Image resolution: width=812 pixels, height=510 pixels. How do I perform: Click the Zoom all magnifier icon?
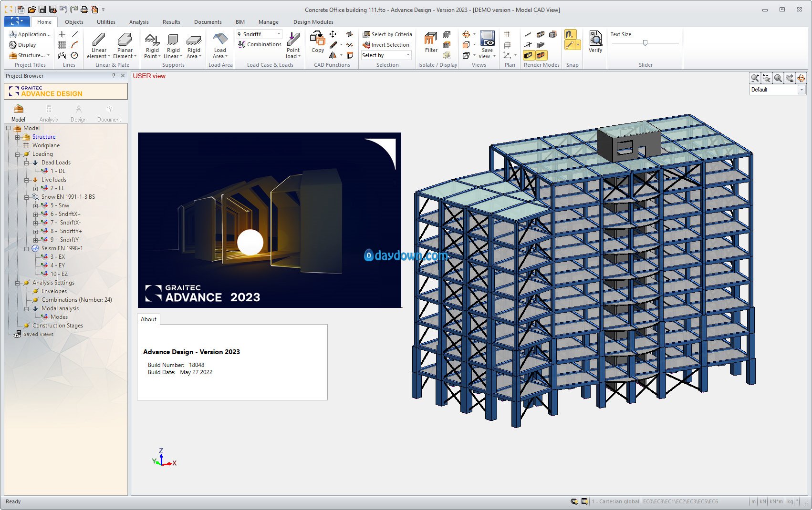coord(778,78)
